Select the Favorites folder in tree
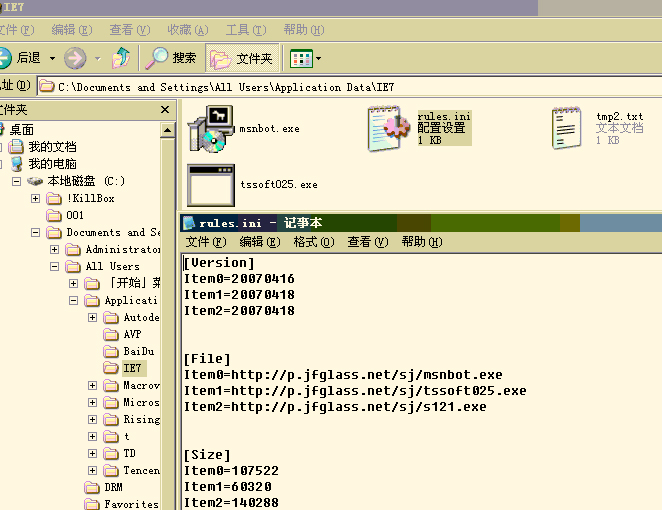The height and width of the screenshot is (510, 662). point(130,504)
